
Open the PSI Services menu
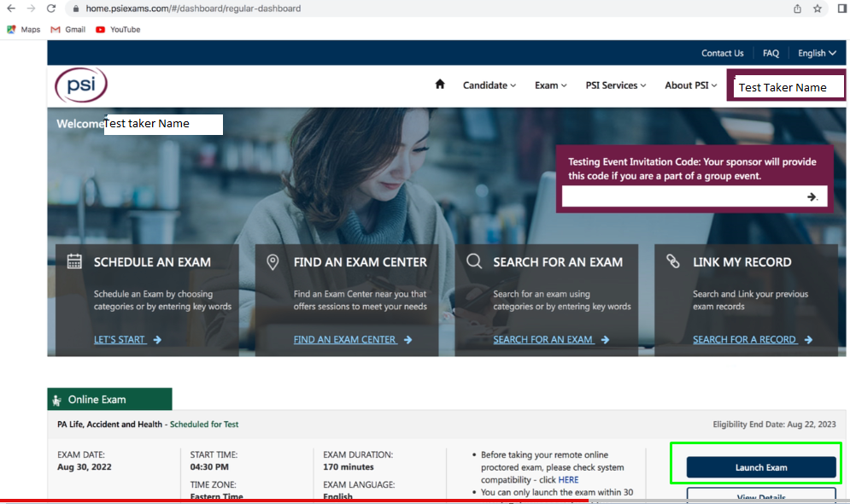pyautogui.click(x=615, y=85)
